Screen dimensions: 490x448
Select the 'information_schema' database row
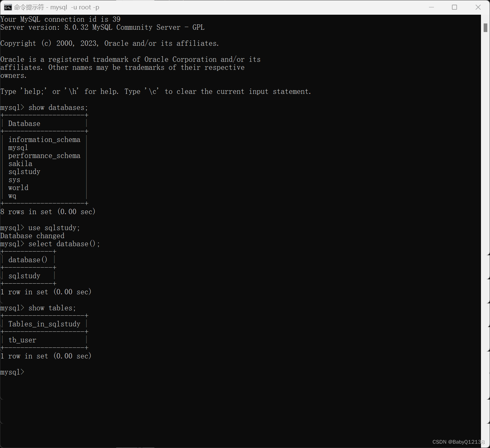(x=44, y=140)
